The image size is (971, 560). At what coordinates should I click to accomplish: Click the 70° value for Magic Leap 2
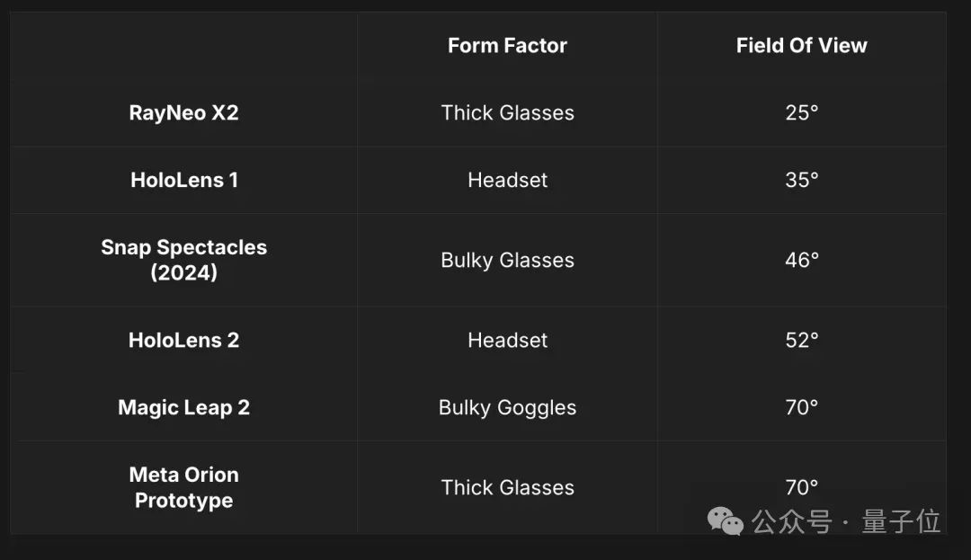click(x=801, y=408)
